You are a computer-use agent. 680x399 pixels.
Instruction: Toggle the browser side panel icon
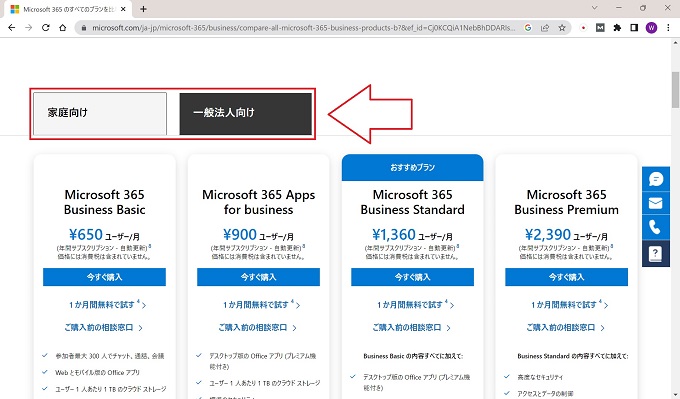coord(634,27)
